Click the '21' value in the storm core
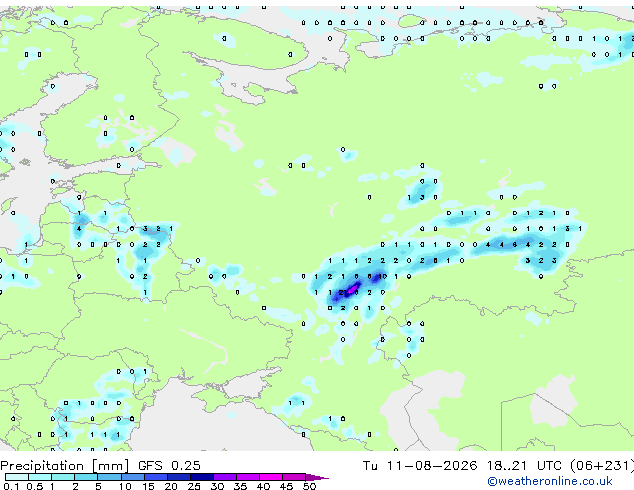Viewport: 634px width, 490px height. click(x=342, y=292)
